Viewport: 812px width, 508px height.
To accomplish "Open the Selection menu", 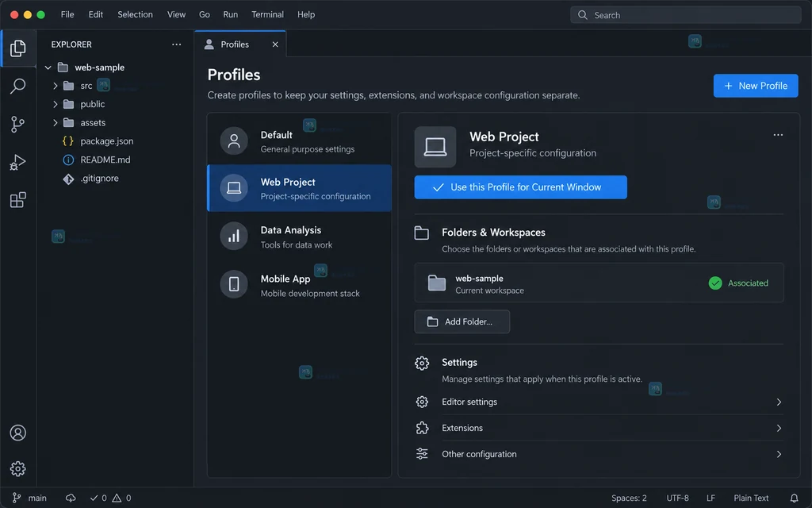I will pyautogui.click(x=135, y=14).
